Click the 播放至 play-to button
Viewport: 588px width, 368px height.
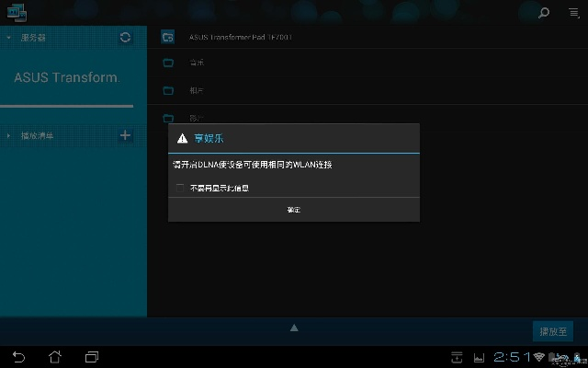coord(554,331)
